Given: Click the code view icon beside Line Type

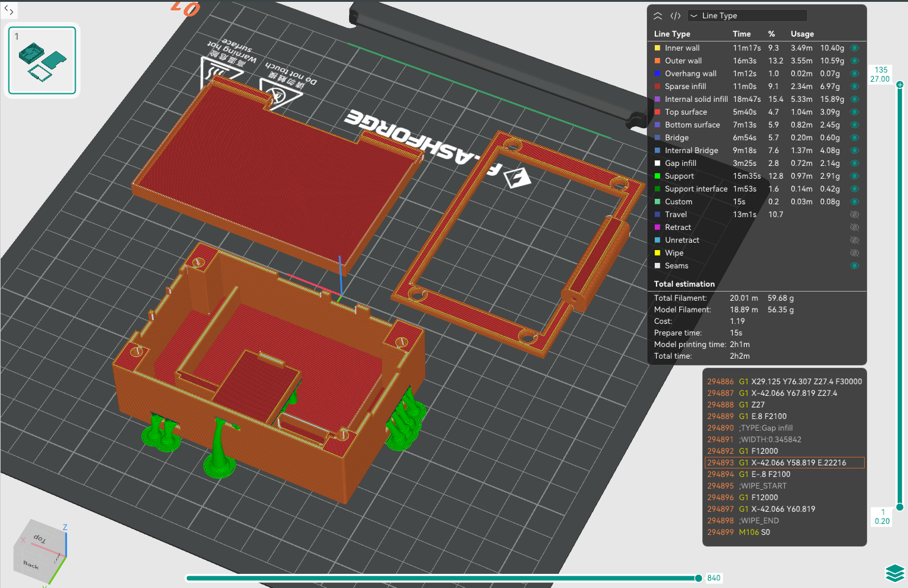Looking at the screenshot, I should 676,16.
